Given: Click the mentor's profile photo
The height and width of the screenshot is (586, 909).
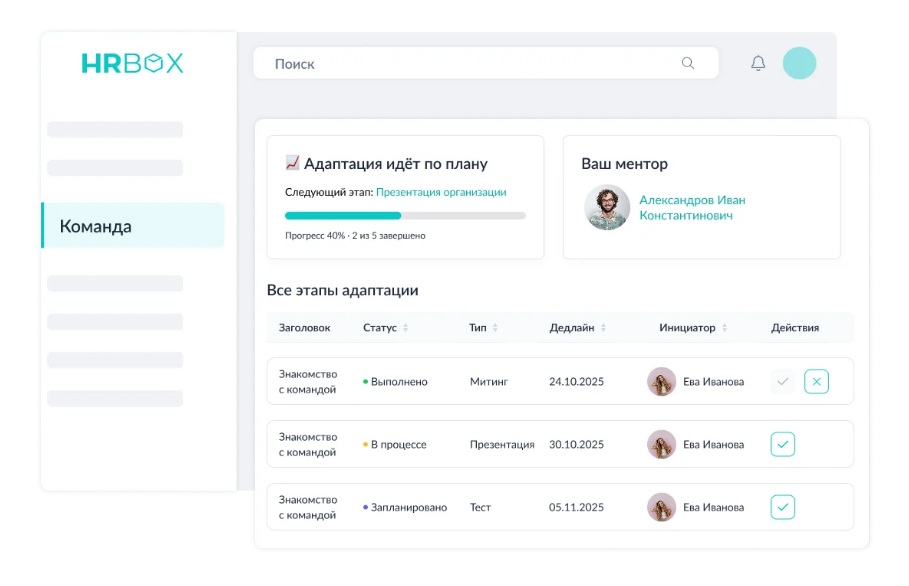Looking at the screenshot, I should click(607, 208).
